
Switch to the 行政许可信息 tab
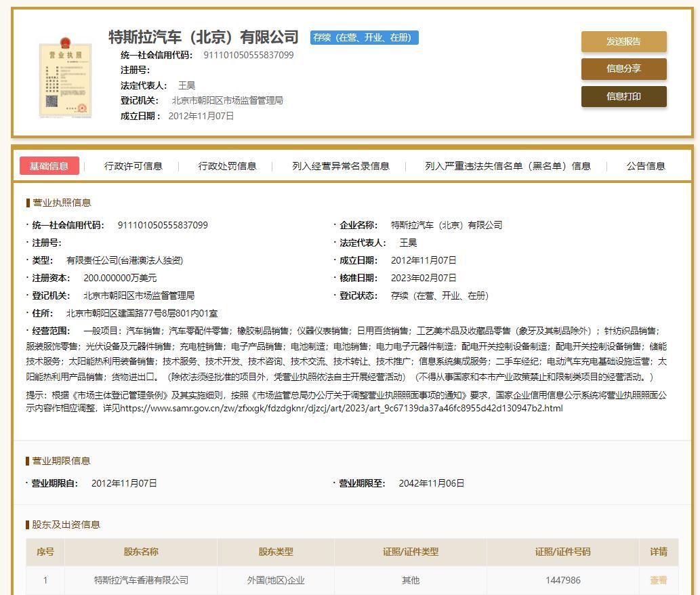(x=133, y=166)
